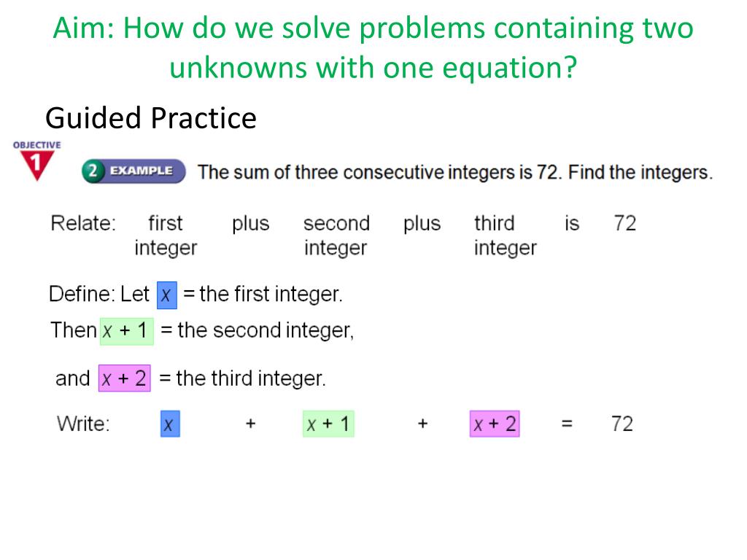Screen dimensions: 747x560
Task: Click the words third integer
Action: coord(505,236)
